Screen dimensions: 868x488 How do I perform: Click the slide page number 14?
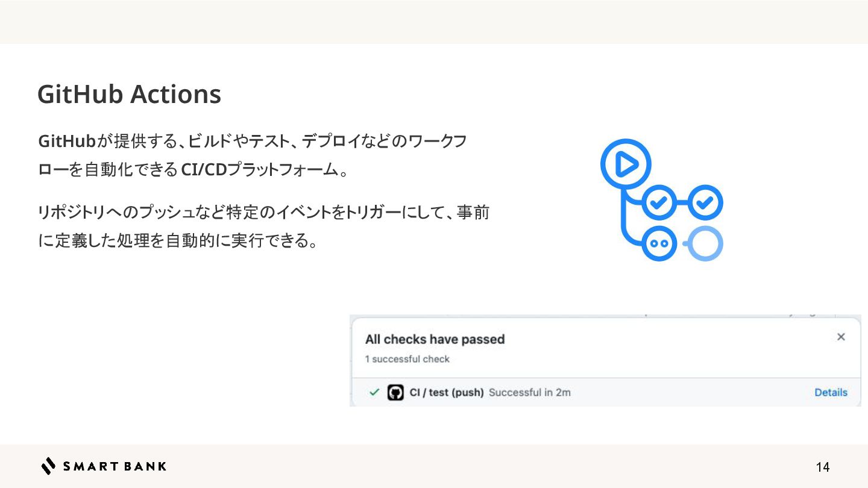tap(823, 467)
